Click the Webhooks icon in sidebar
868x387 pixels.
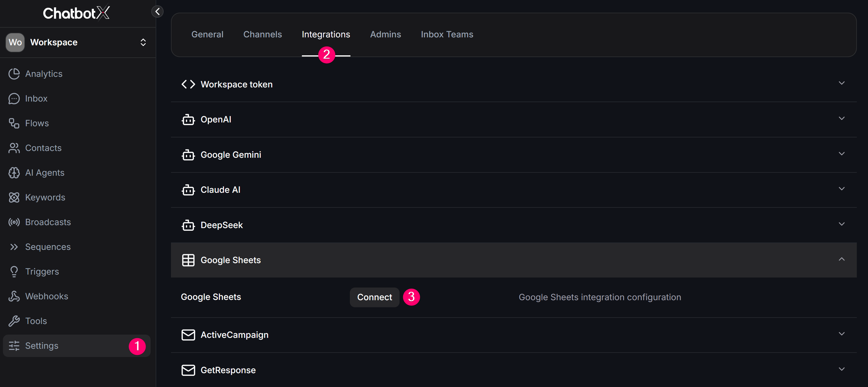[x=14, y=296]
